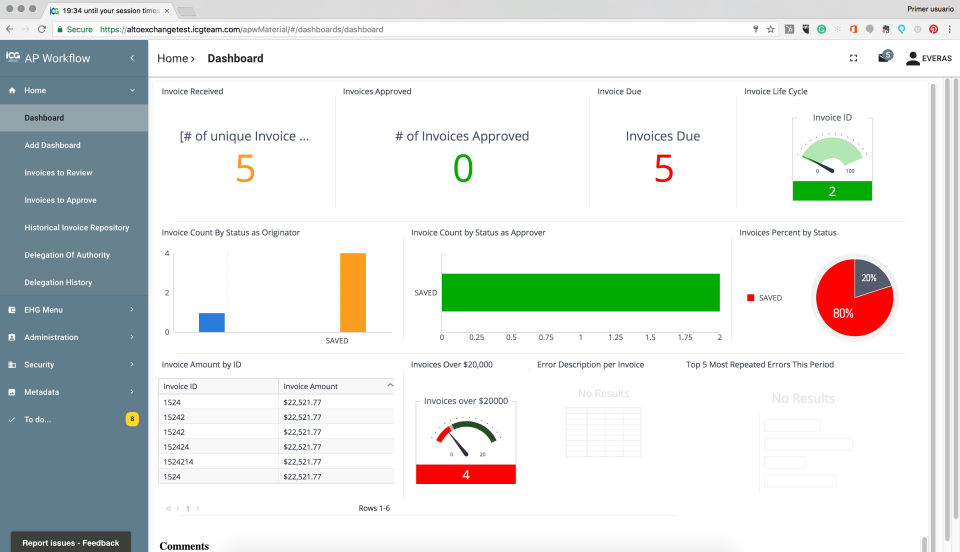Screen dimensions: 960x552
Task: Collapse the sidebar using the left chevron
Action: (132, 58)
